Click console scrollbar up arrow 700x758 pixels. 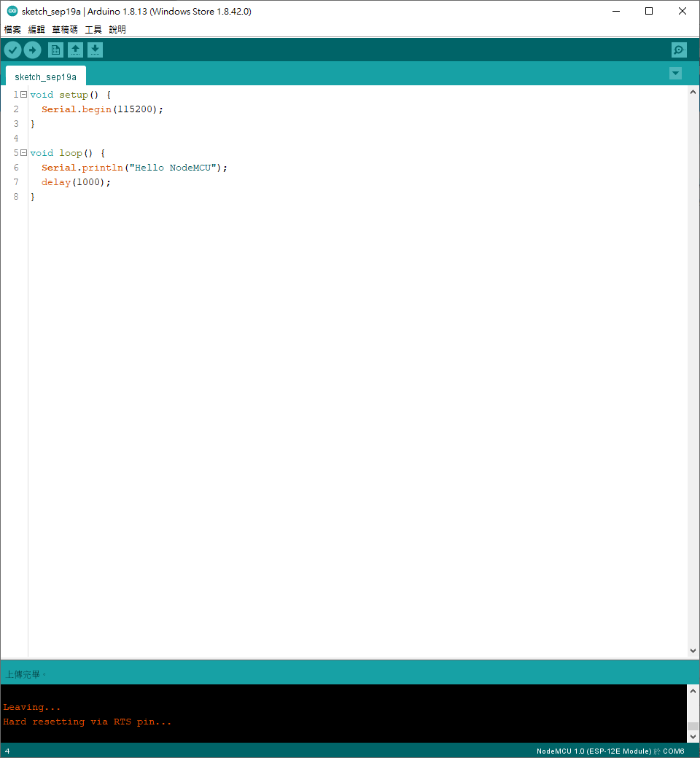pyautogui.click(x=693, y=691)
